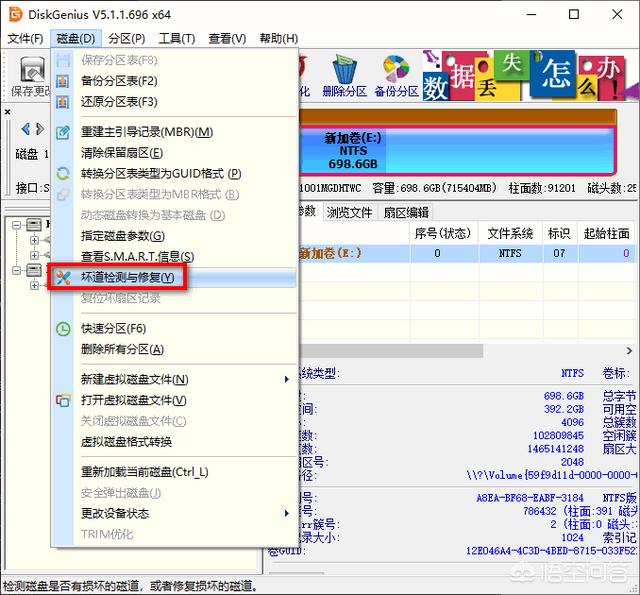Viewport: 640px width, 595px height.
Task: Open the 文件(F) menu
Action: [25, 39]
